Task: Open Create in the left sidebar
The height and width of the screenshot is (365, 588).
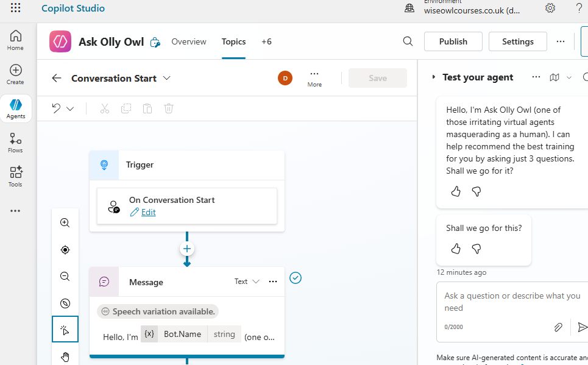Action: pos(15,74)
